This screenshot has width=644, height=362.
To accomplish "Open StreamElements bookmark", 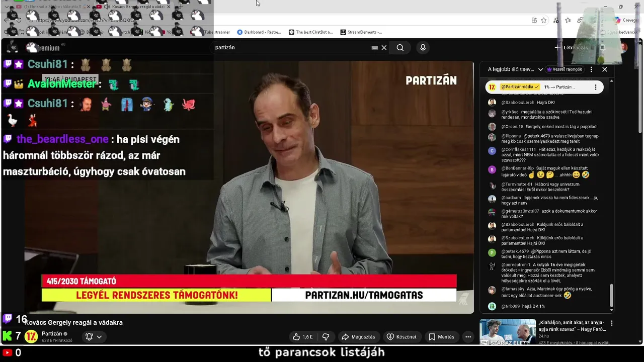I will 361,32.
